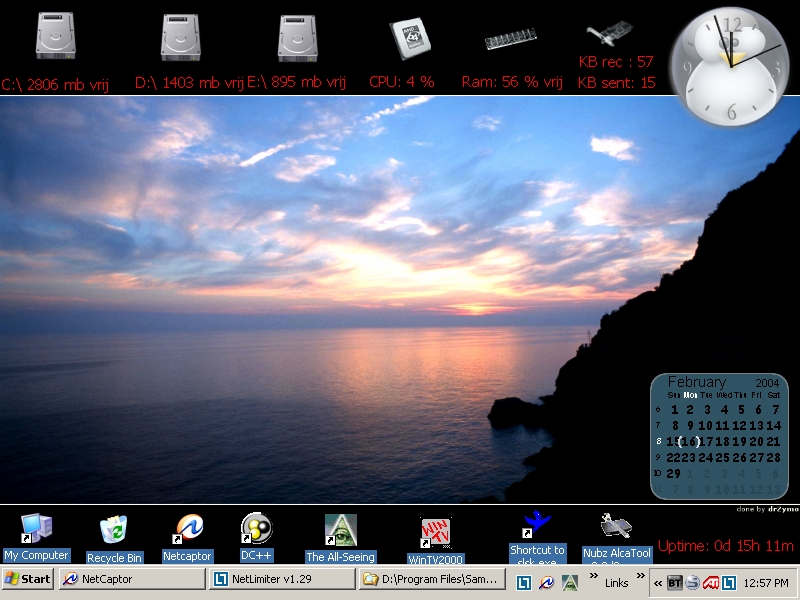Click the 'CPU: 4 %' usage text

(402, 82)
